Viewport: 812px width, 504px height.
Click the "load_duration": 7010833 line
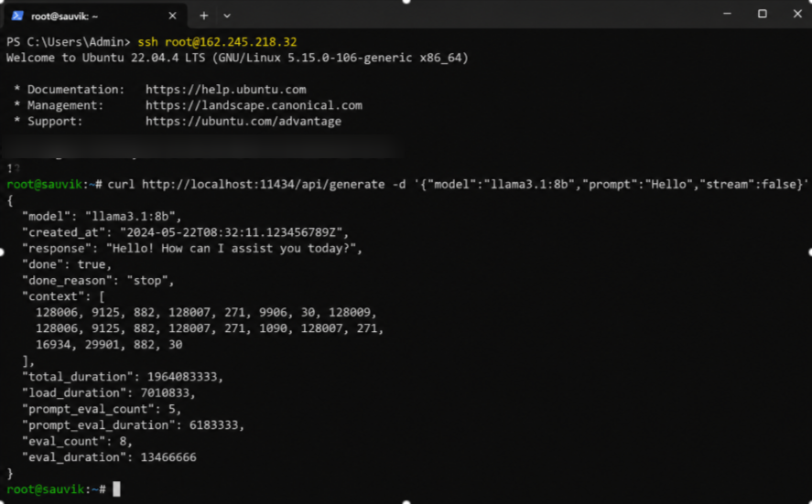coord(109,392)
